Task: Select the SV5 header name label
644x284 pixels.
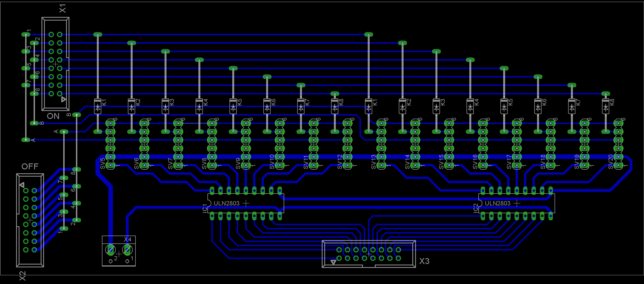Action: pyautogui.click(x=103, y=163)
